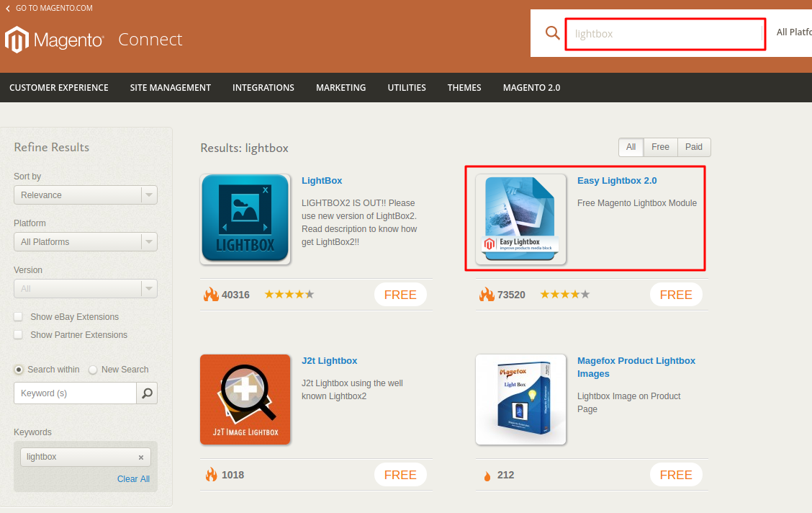Click the Clear All keywords link

pos(133,479)
